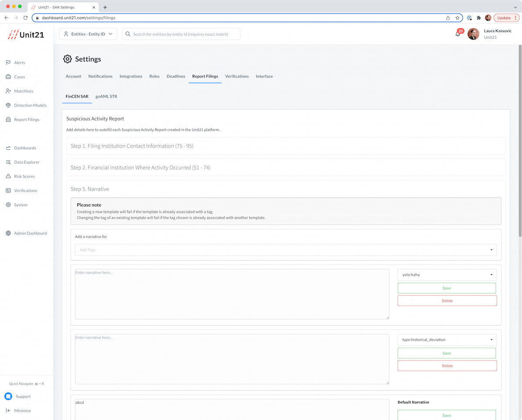This screenshot has height=420, width=522.
Task: Save the yolo:haha narrative template
Action: (446, 288)
